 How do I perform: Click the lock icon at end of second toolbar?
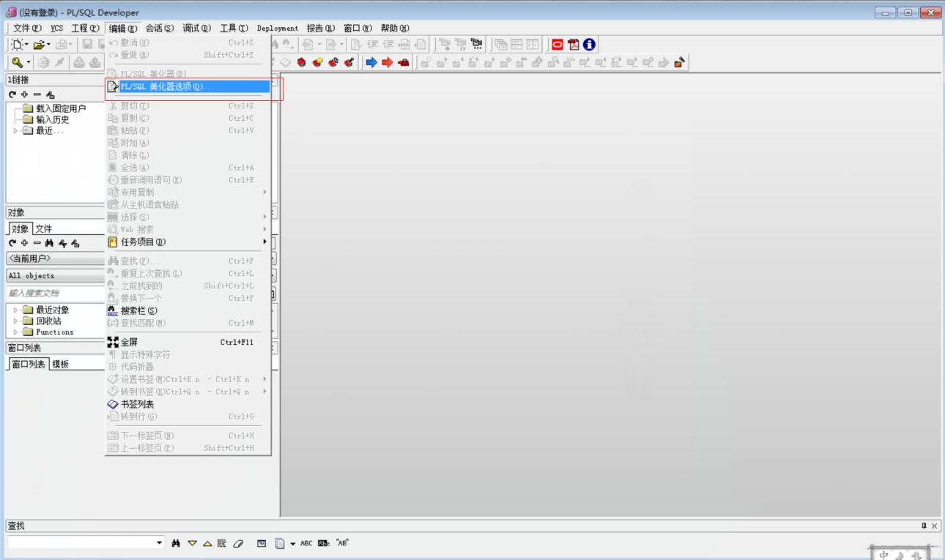(x=680, y=63)
